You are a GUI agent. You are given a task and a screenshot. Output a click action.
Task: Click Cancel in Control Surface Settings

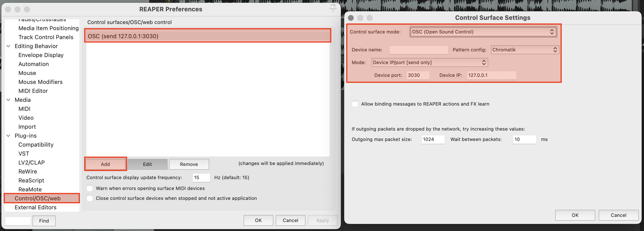click(618, 215)
